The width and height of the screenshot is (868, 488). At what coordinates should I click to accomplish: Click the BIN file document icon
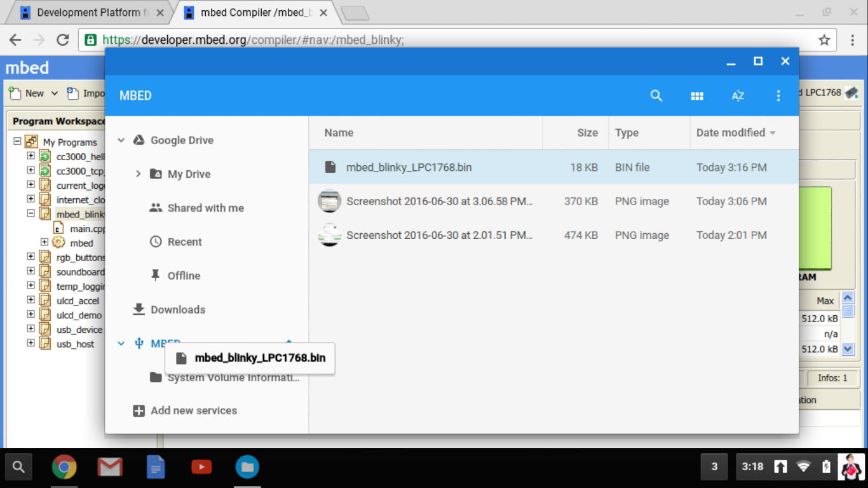(x=330, y=168)
